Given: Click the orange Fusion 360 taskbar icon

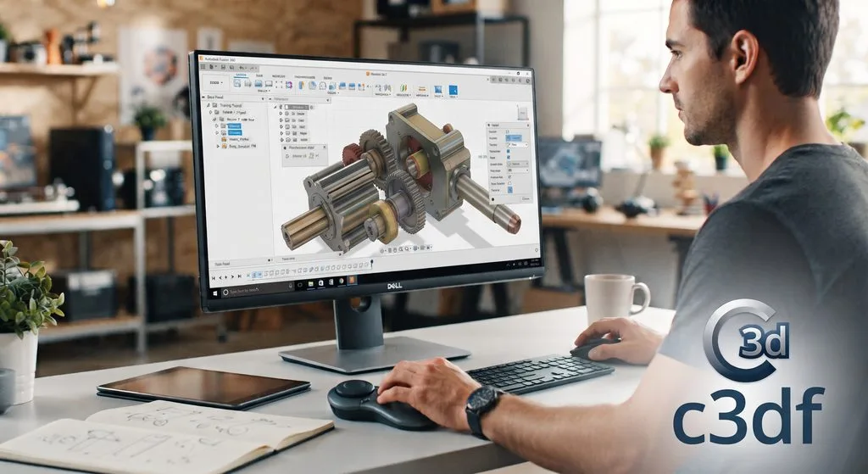Looking at the screenshot, I should pyautogui.click(x=352, y=280).
